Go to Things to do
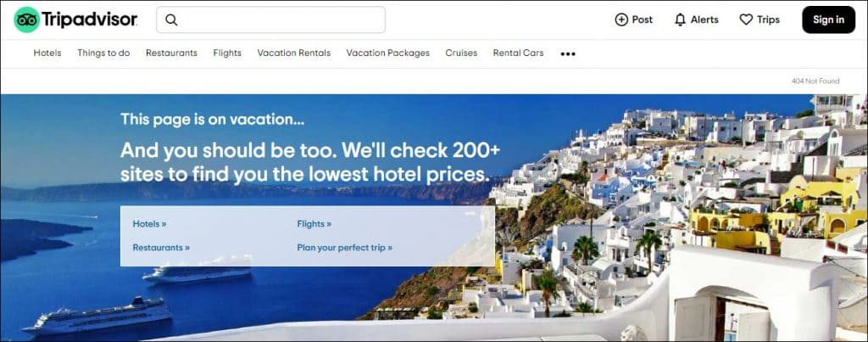The width and height of the screenshot is (868, 342). [x=103, y=53]
